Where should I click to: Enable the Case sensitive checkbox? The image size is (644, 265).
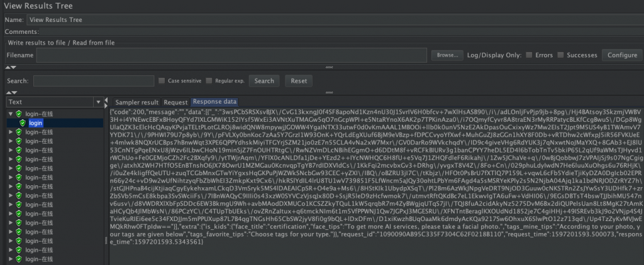pyautogui.click(x=163, y=81)
